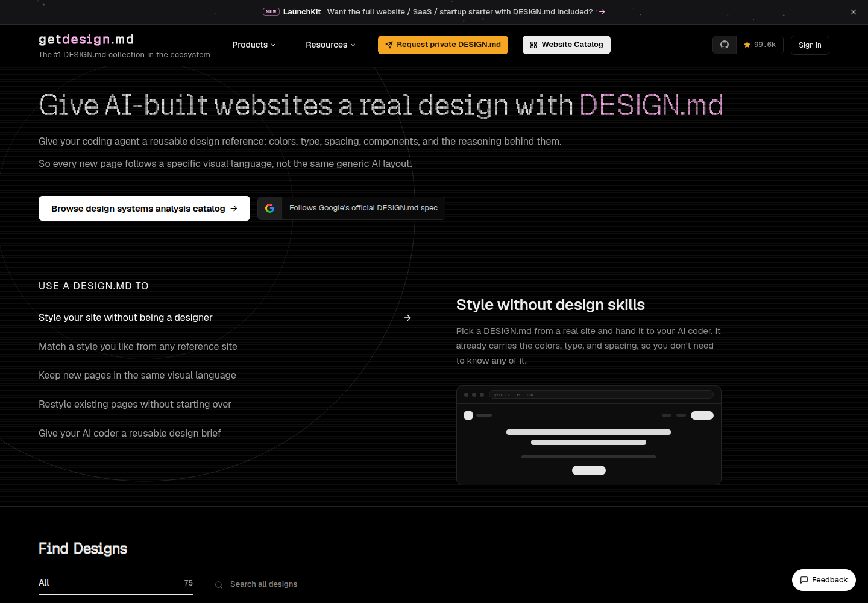Click the 75 count beside All
Viewport: 868px width, 603px height.
click(x=189, y=583)
